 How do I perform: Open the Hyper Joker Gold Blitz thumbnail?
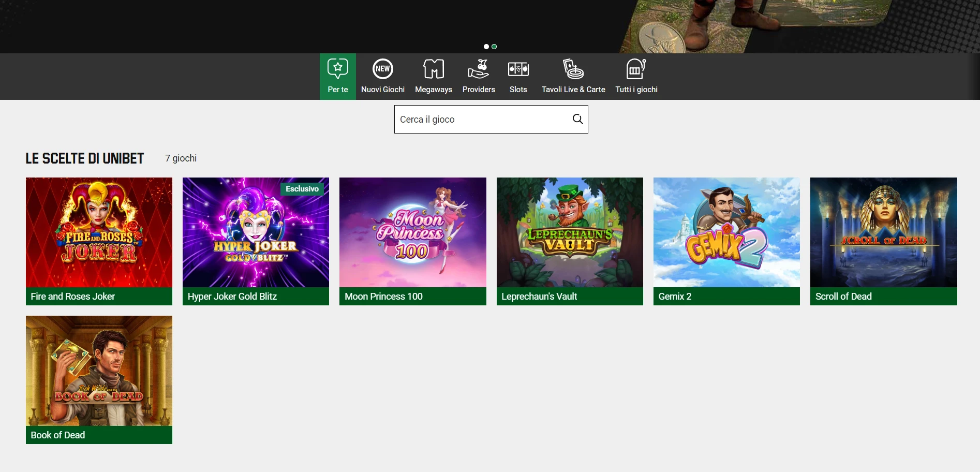click(256, 232)
